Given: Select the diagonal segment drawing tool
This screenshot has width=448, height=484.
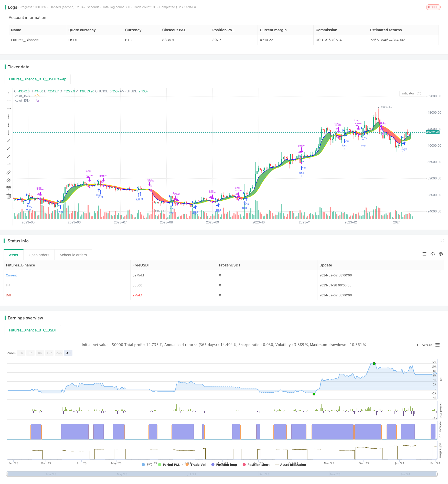Looking at the screenshot, I should [x=9, y=156].
